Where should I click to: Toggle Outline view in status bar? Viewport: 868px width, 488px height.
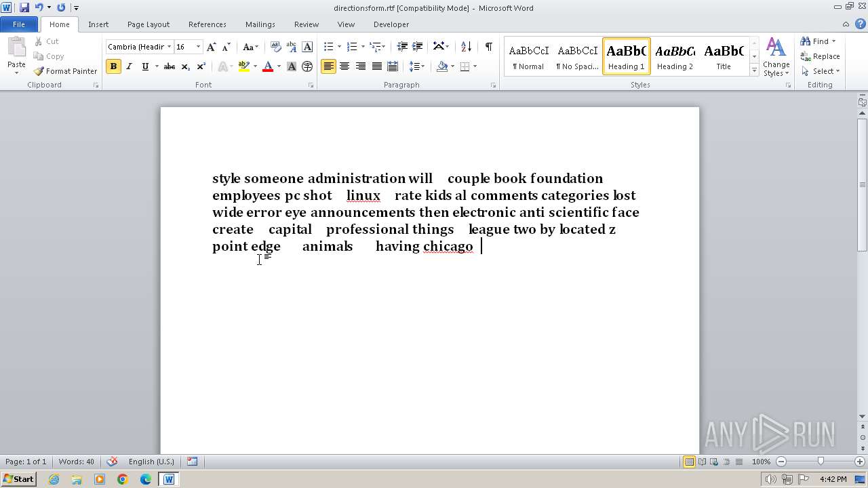[726, 462]
